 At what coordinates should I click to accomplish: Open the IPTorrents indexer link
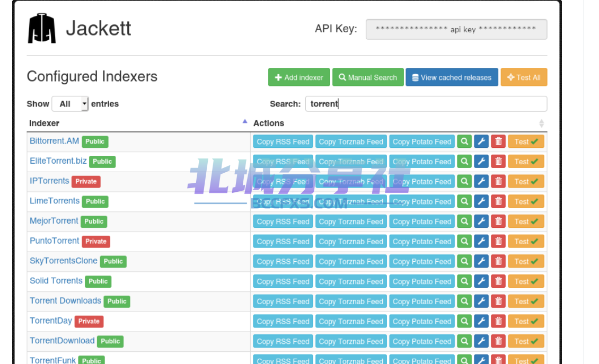coord(49,181)
